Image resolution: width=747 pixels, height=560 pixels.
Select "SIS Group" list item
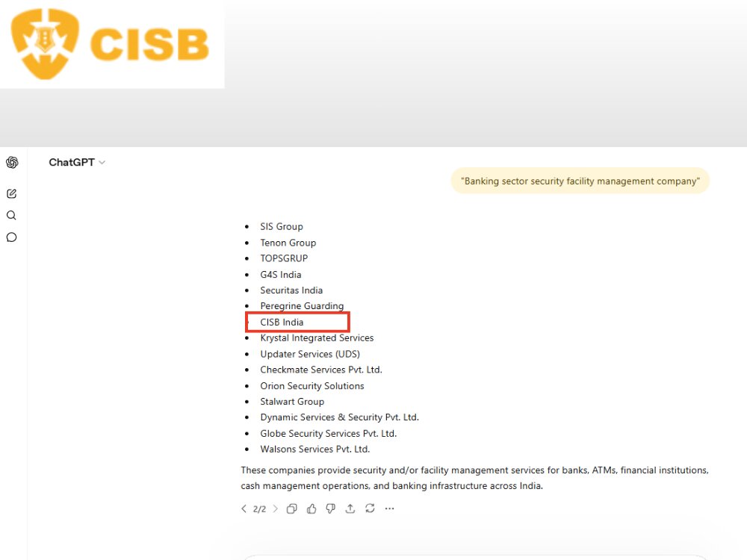click(282, 227)
